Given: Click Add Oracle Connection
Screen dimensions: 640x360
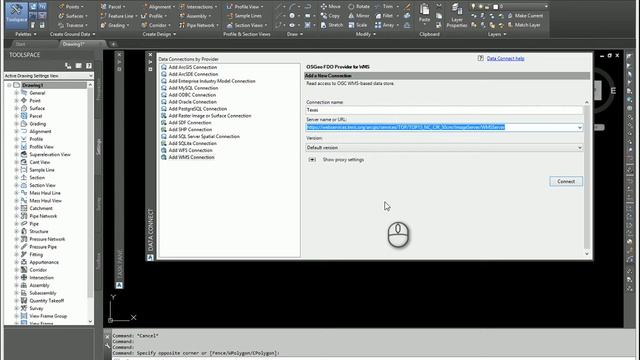Looking at the screenshot, I should tap(192, 102).
